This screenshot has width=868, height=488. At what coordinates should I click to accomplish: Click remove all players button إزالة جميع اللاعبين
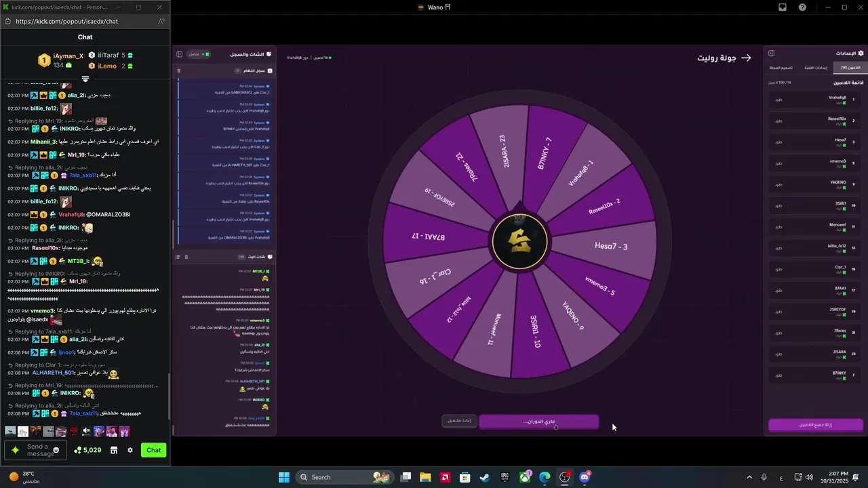816,425
